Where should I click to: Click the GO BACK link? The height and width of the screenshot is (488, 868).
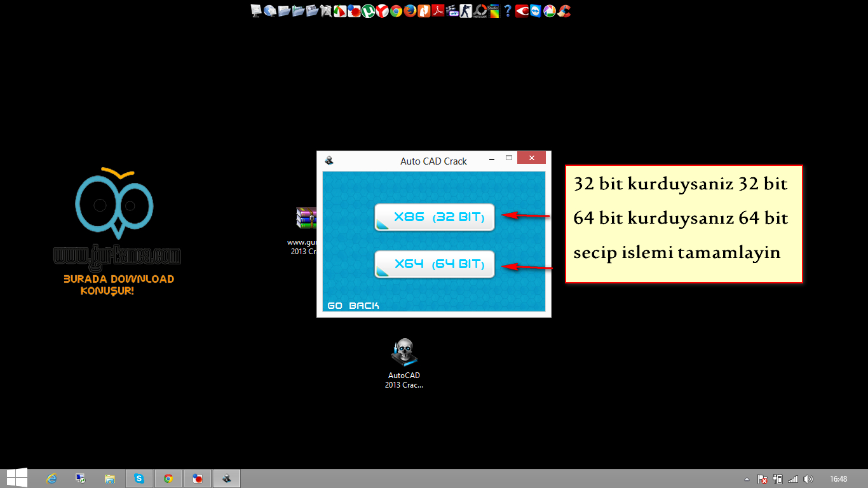pyautogui.click(x=353, y=306)
